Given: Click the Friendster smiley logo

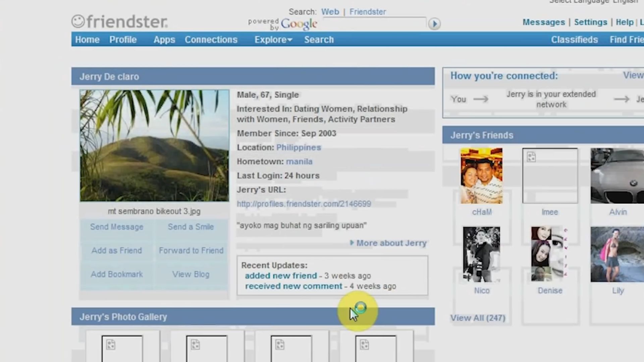Looking at the screenshot, I should (78, 21).
